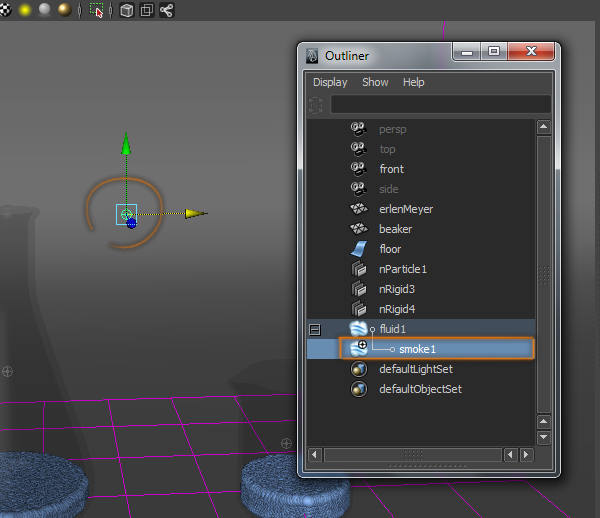Select defaultLightSet in the Outliner

(x=416, y=369)
